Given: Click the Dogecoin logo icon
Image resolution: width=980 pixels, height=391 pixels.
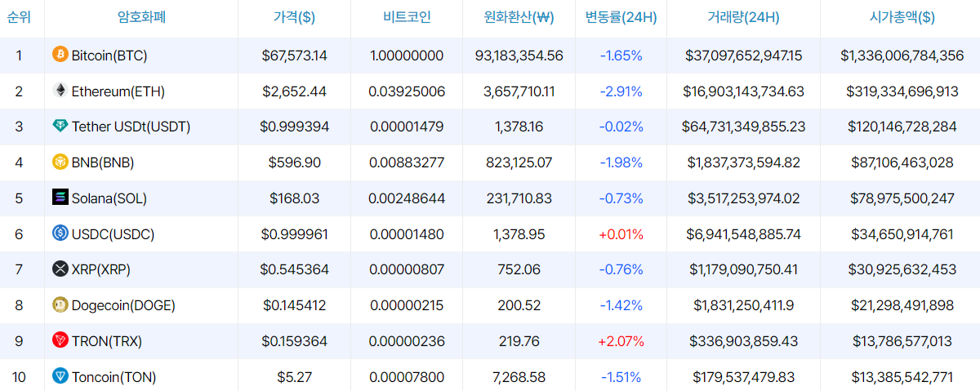Looking at the screenshot, I should coord(60,304).
